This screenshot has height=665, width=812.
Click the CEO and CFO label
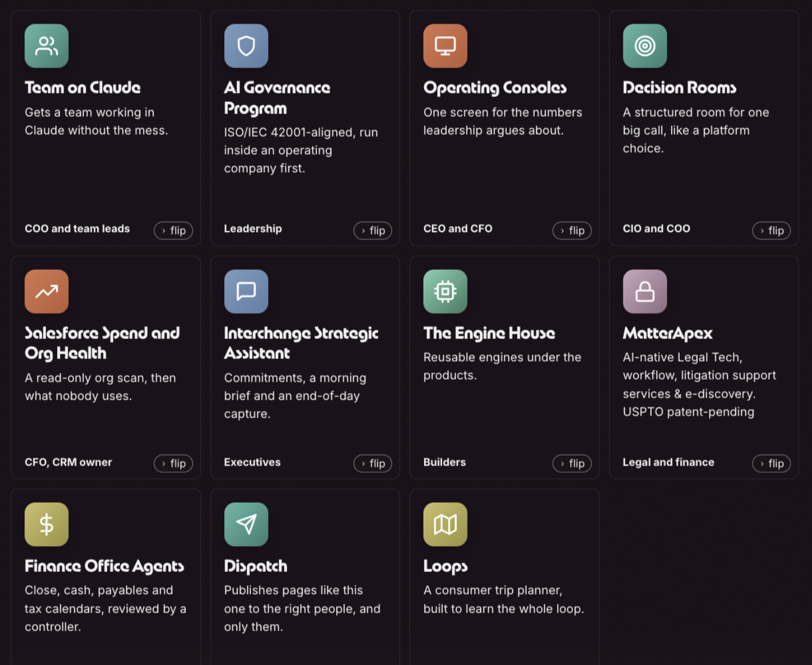coord(458,229)
